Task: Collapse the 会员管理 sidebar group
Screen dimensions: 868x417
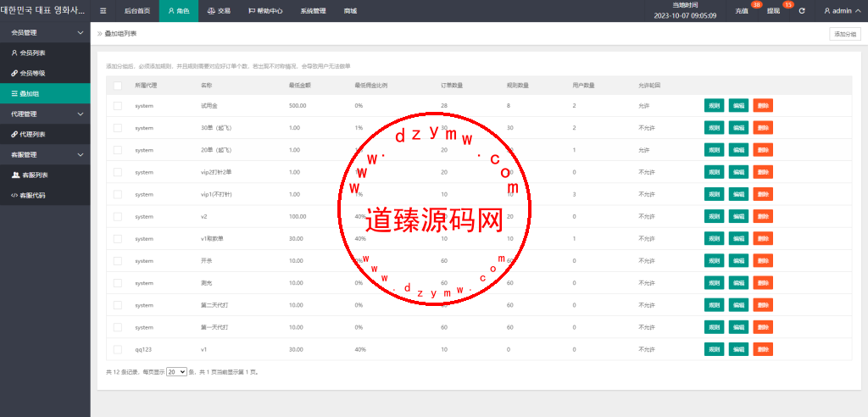Action: pos(45,33)
